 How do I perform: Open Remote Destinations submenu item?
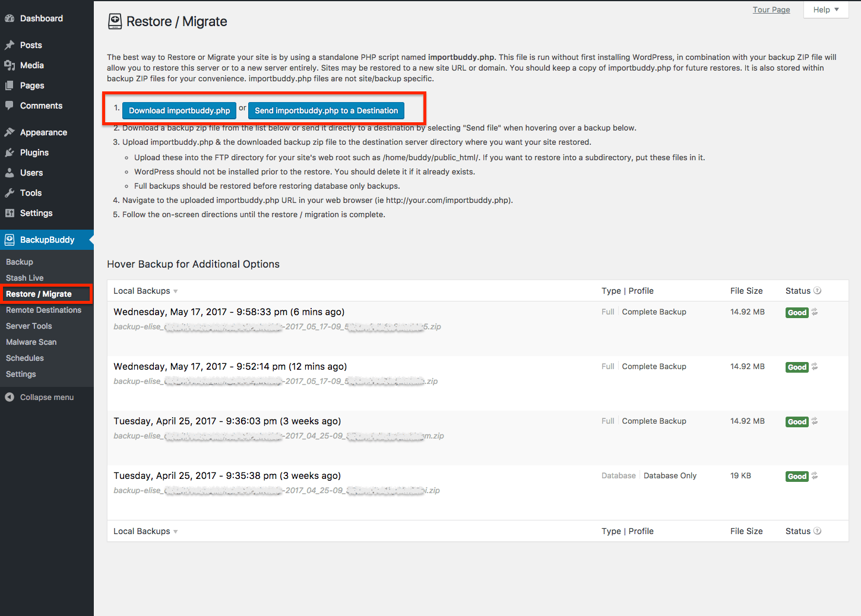44,310
